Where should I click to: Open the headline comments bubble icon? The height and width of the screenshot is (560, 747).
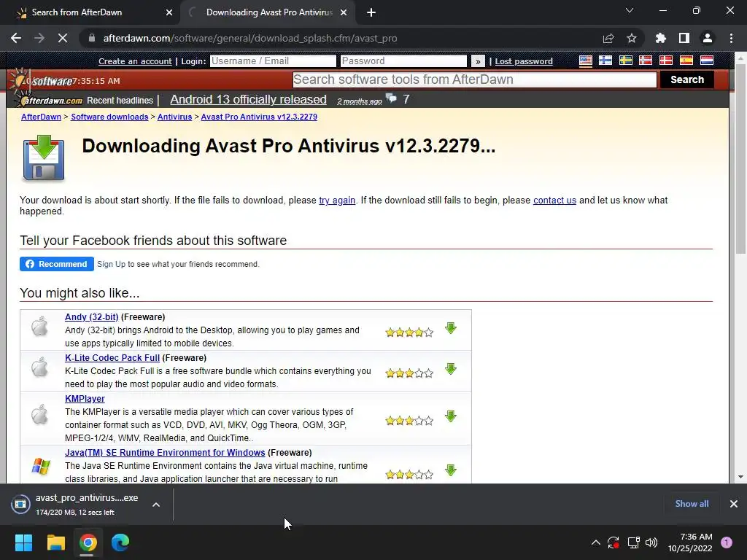[x=391, y=98]
